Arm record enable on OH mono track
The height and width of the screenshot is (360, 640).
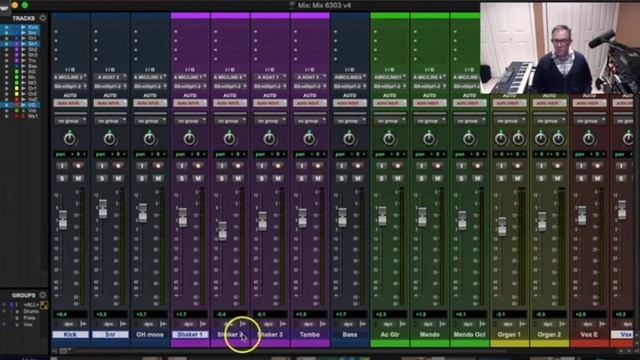158,166
